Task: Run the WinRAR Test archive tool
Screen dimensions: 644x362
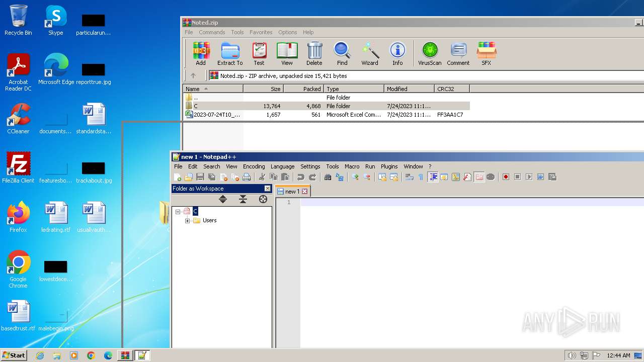Action: pos(259,54)
